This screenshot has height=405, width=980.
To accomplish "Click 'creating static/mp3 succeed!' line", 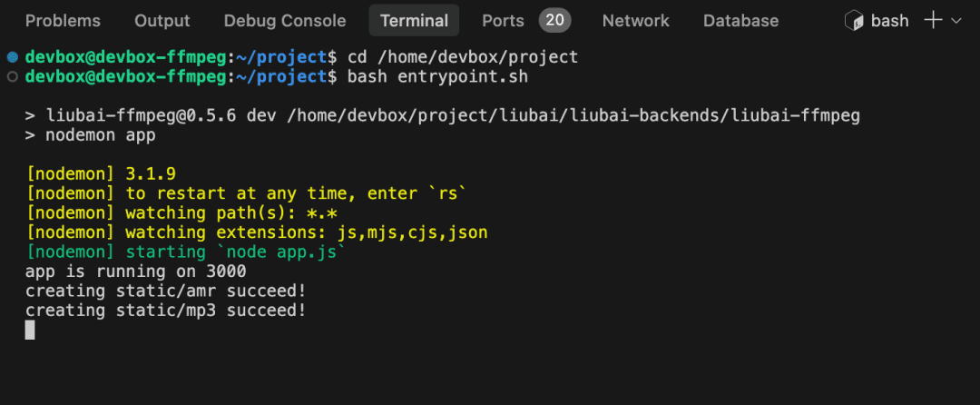I will 166,311.
